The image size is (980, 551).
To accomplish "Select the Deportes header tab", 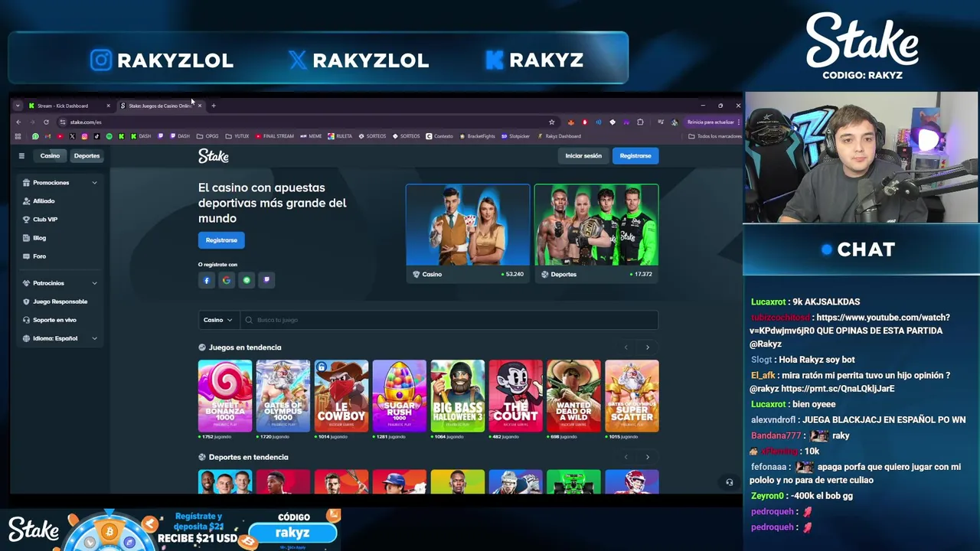I will (87, 156).
